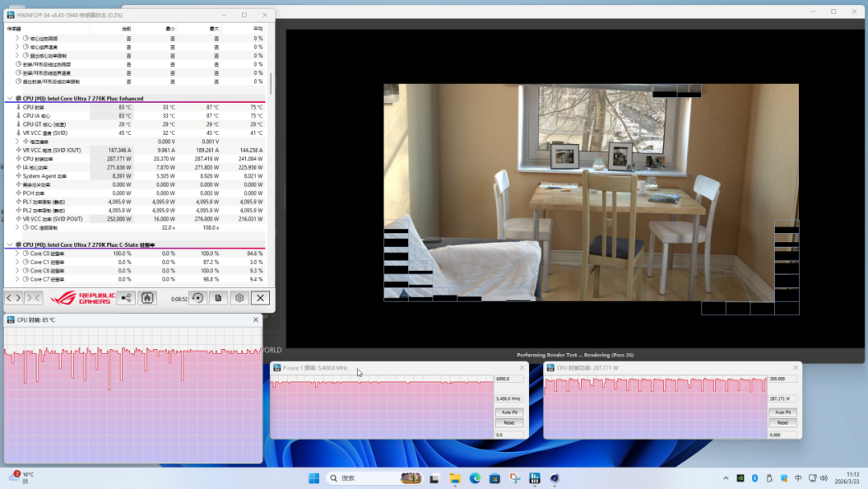Viewport: 868px width, 489px height.
Task: Click Auto Fit in P-core 1 graph
Action: [508, 412]
